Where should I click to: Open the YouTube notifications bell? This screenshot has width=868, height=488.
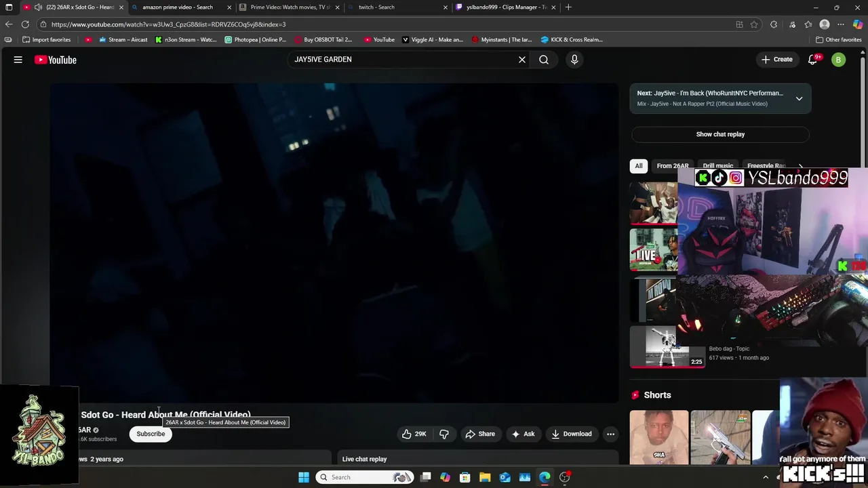(x=812, y=60)
